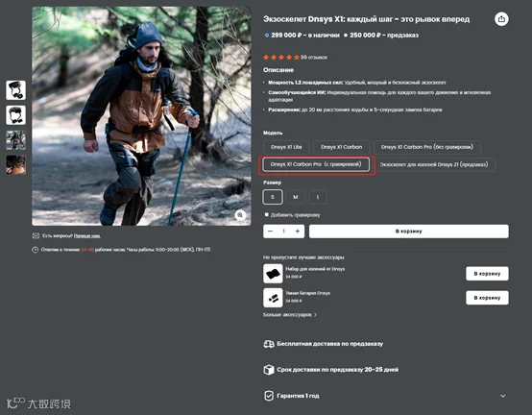Click the star rating icons
Screen dimensions: 532x415
pos(281,58)
